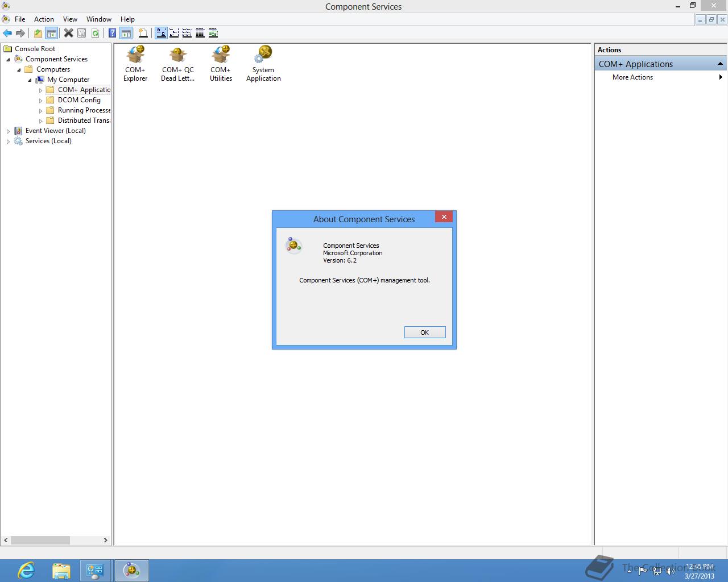
Task: Select the System Application icon
Action: click(x=263, y=64)
